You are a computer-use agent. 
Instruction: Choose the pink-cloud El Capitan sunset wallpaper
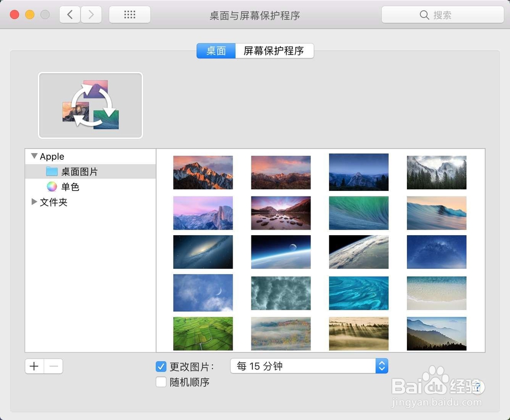coord(280,172)
